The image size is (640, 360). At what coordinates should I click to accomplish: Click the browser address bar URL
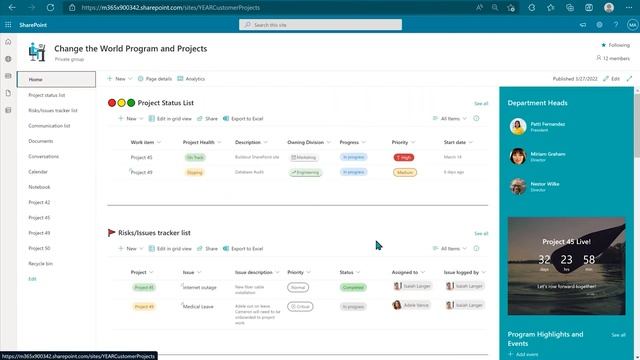[171, 7]
